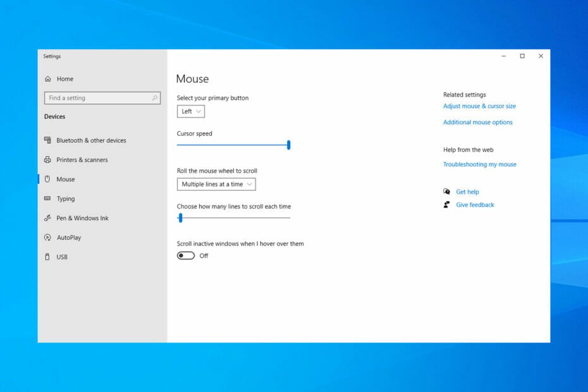The height and width of the screenshot is (392, 588).
Task: Select the Typing settings page
Action: pos(66,199)
